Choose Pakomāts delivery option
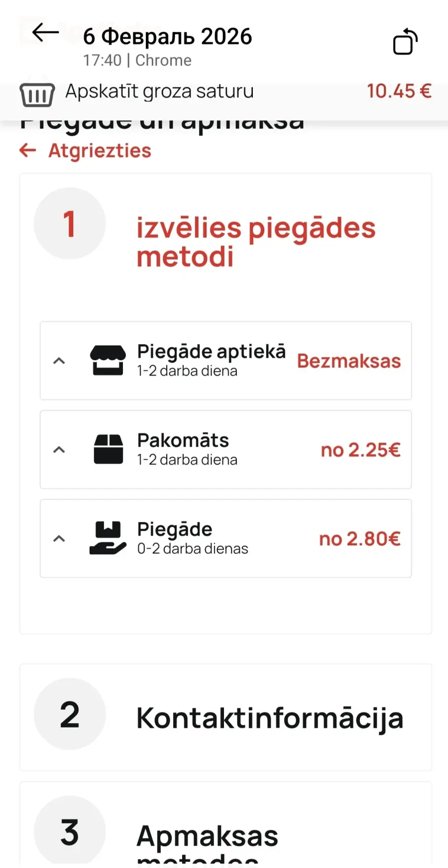This screenshot has width=448, height=868. [x=183, y=441]
